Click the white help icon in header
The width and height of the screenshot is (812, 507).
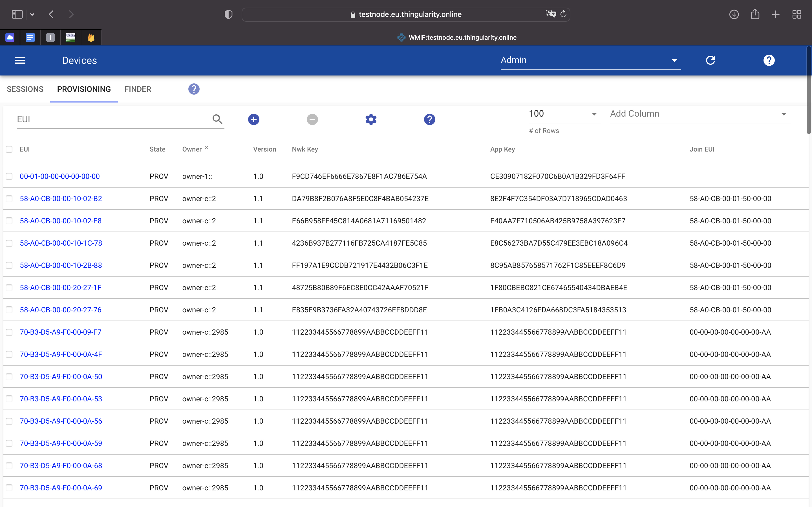tap(769, 60)
